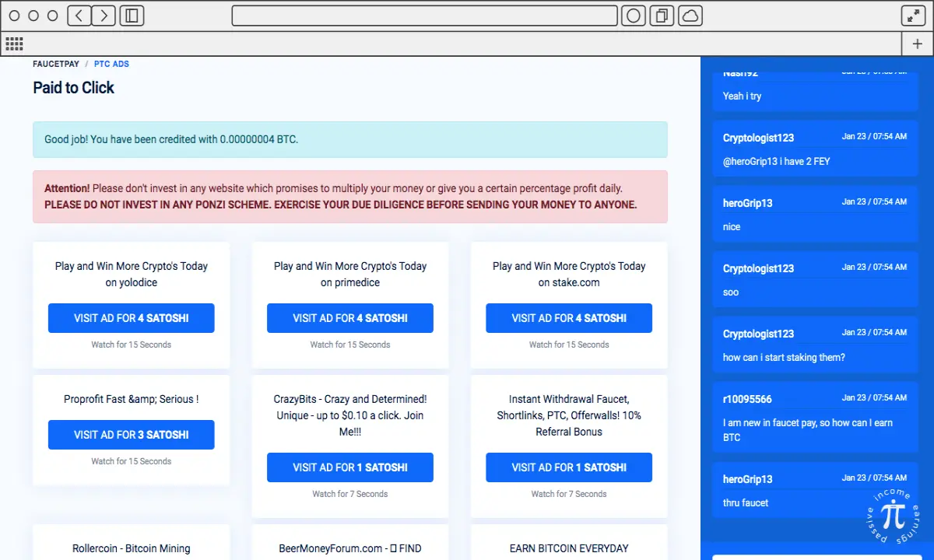Click the 'Yeah i try' chat message

742,96
